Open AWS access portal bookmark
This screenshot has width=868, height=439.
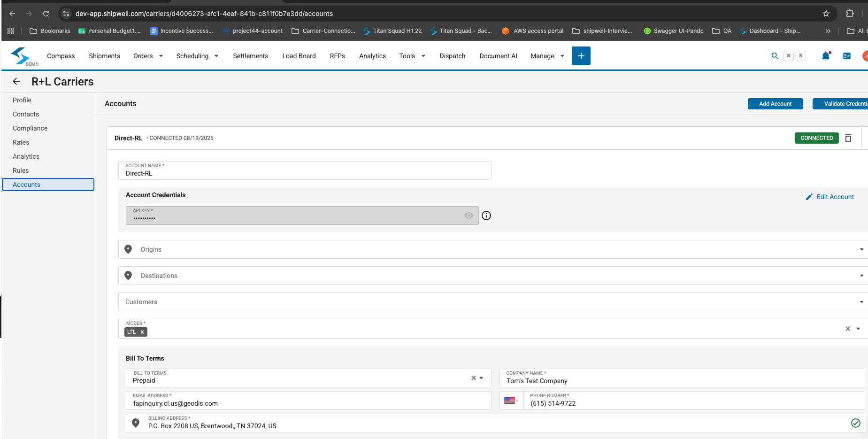(x=533, y=31)
